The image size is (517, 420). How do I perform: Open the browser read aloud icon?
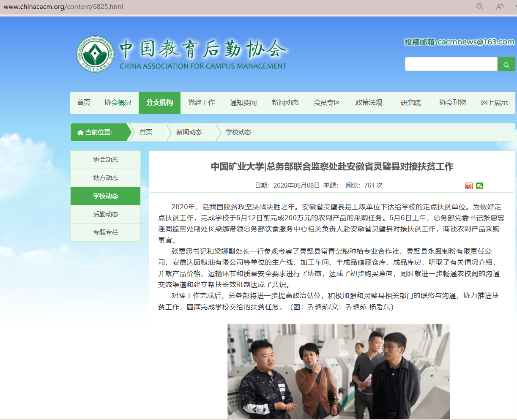point(500,7)
